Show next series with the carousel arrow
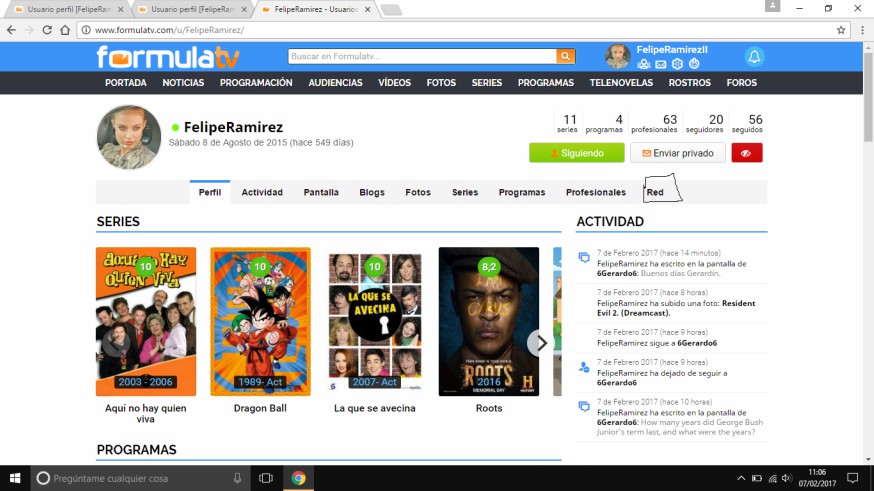This screenshot has width=874, height=491. 540,343
